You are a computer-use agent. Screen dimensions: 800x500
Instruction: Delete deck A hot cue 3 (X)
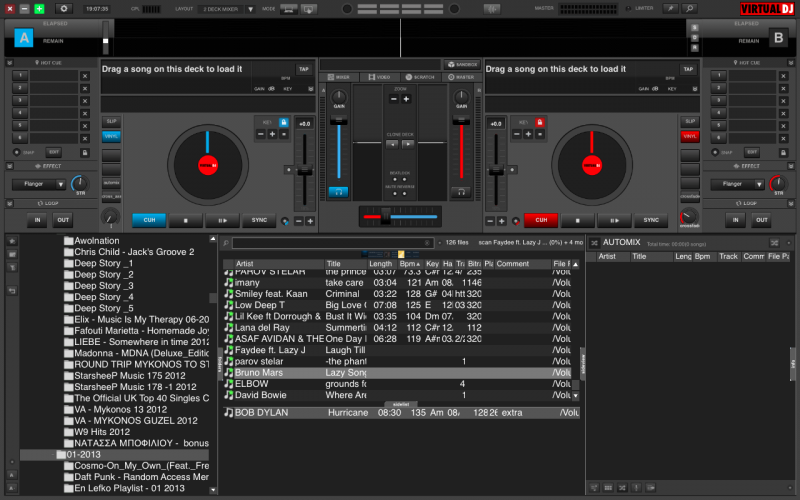pyautogui.click(x=85, y=101)
